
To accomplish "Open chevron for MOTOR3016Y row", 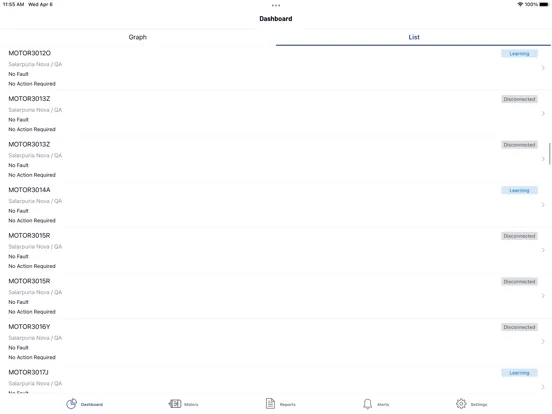I will [543, 341].
